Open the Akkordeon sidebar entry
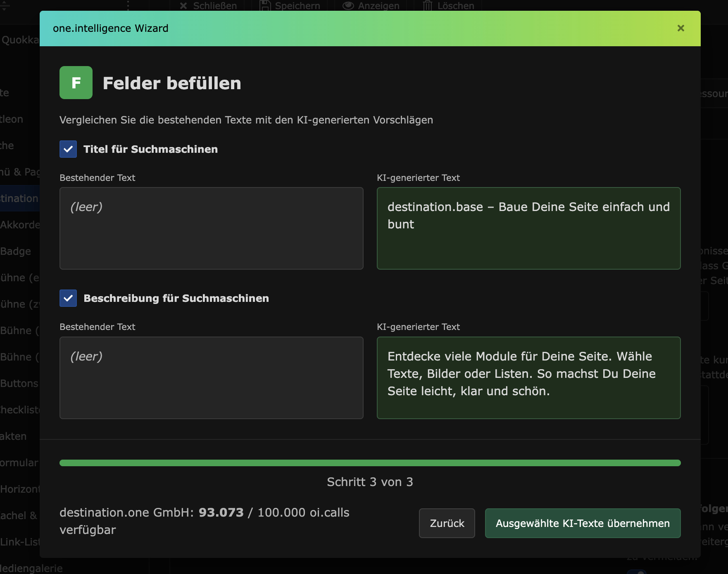This screenshot has width=728, height=574. coord(20,225)
